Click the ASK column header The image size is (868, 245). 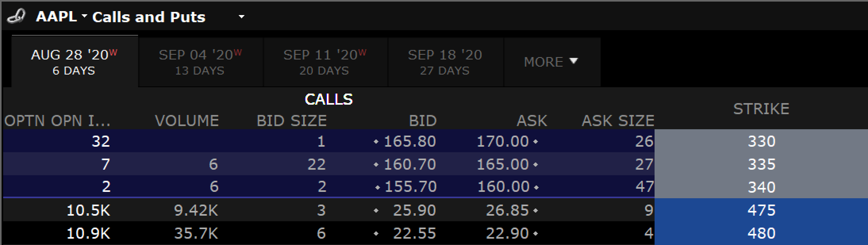(x=532, y=121)
